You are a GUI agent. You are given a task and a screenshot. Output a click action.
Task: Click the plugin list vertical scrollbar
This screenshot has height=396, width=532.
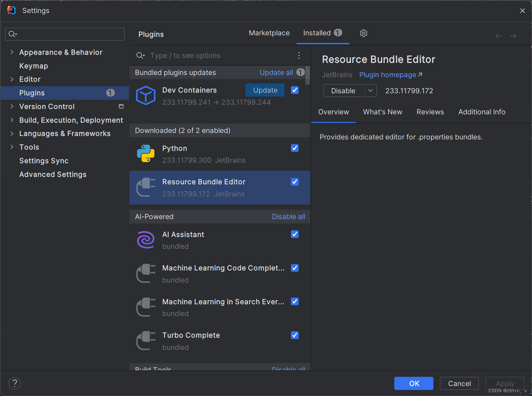(308, 75)
